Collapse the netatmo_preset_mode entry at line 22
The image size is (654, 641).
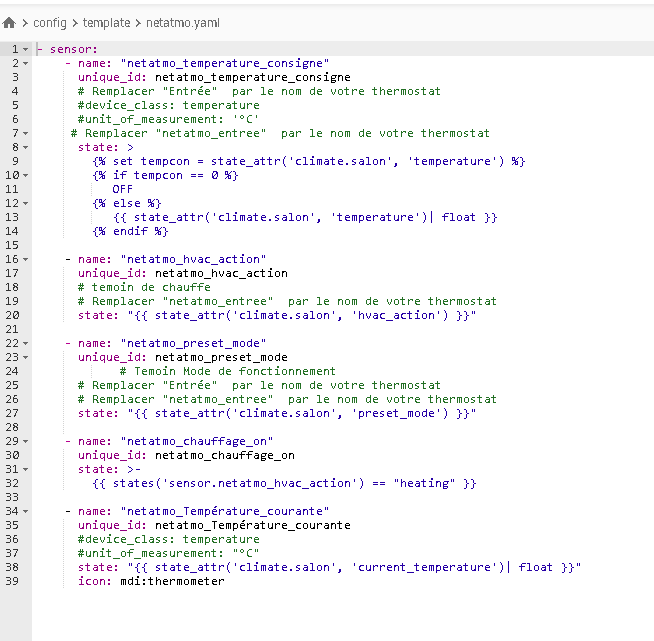[25, 343]
